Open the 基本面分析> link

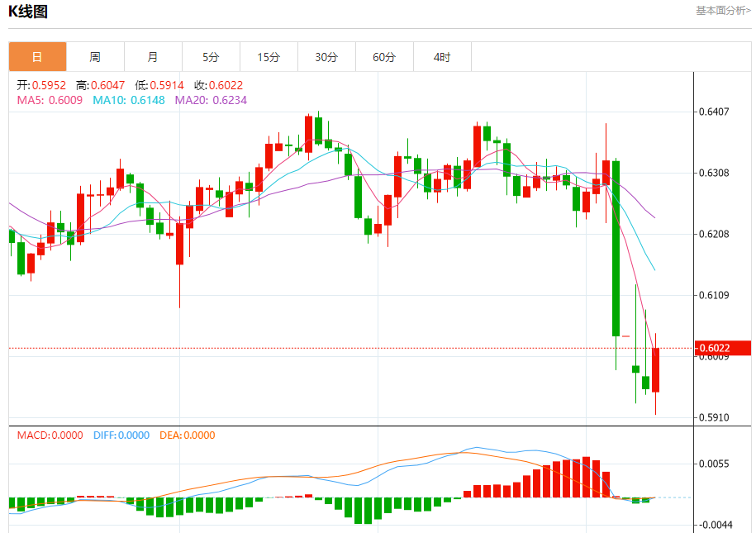point(723,11)
